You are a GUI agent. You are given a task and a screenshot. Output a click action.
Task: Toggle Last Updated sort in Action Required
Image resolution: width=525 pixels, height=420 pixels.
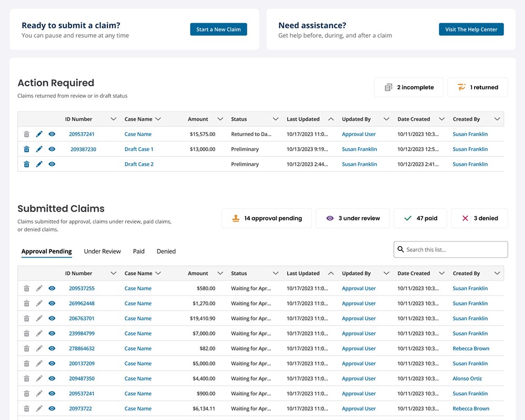[331, 119]
